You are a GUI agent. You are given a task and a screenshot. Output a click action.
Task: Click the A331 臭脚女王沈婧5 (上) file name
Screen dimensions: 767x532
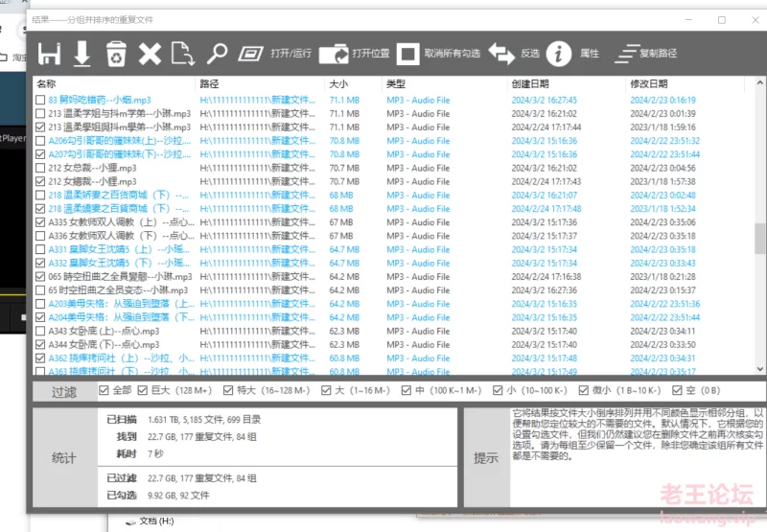(x=119, y=249)
